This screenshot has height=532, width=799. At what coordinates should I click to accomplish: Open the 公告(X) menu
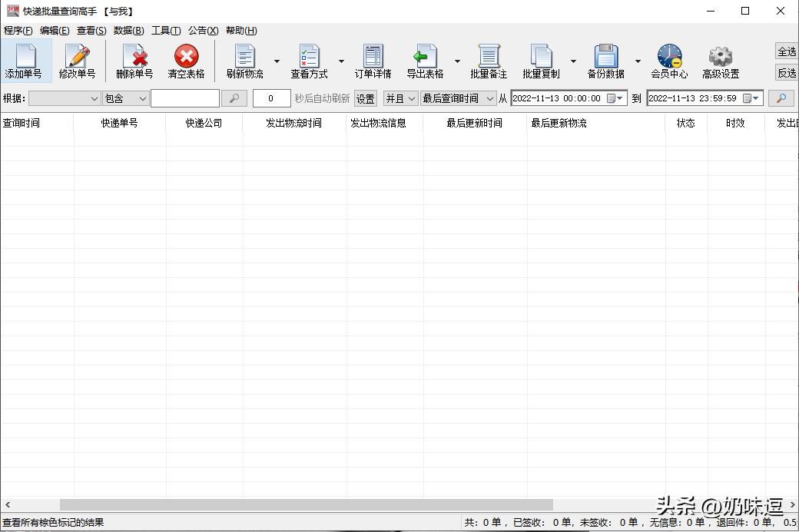(x=204, y=31)
